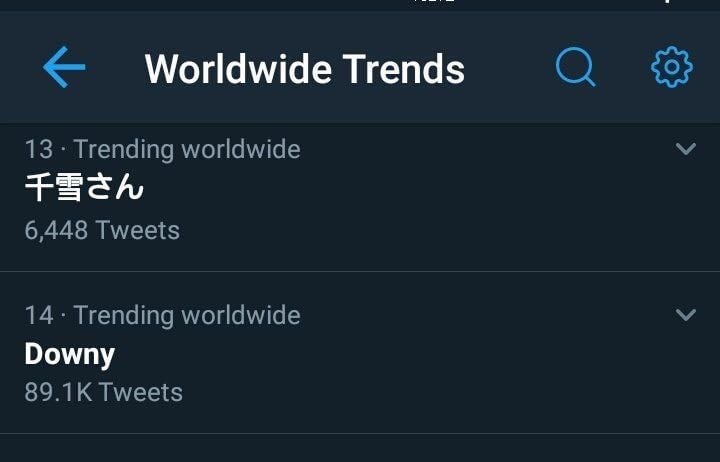Click the divider between 千雪さん and Downy
This screenshot has width=720, height=462.
360,271
